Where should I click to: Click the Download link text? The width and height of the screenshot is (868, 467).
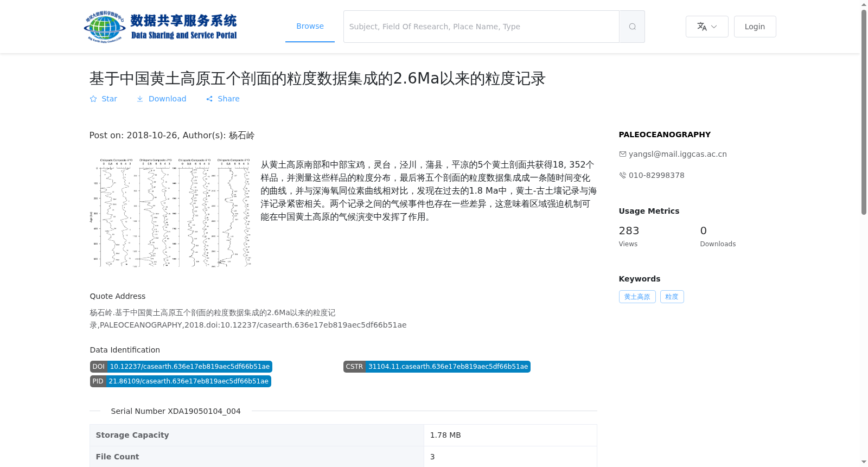[x=167, y=99]
